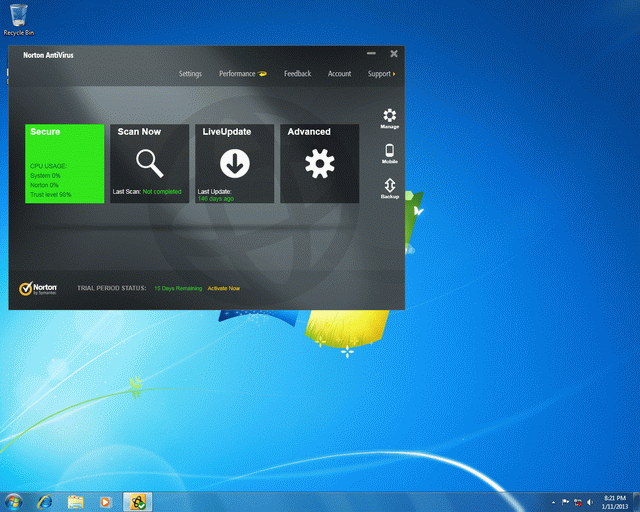
Task: Open the Backup arrows icon
Action: coord(389,188)
